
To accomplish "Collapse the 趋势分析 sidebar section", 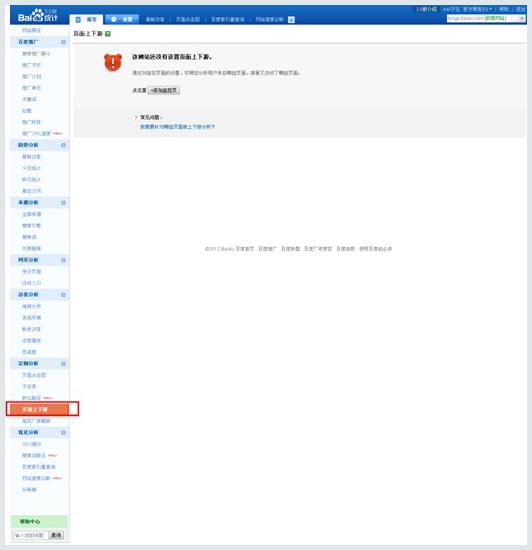I will click(63, 145).
